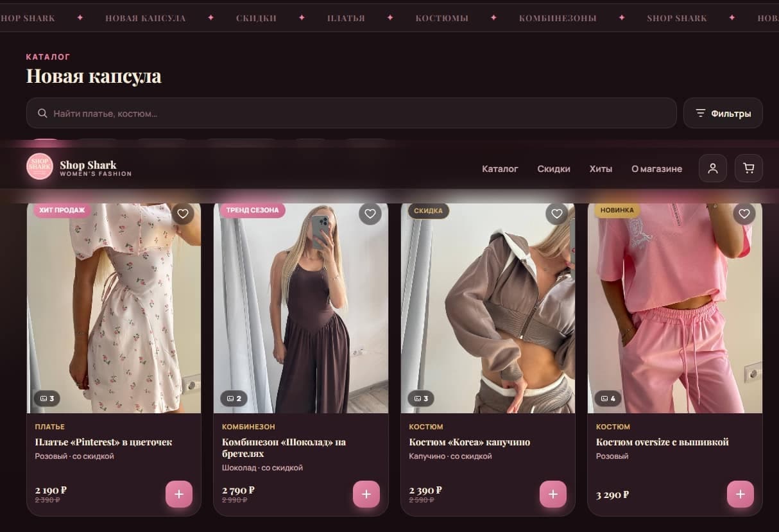Open title Платье «Pinterest» в цветочек
Viewport: 779px width, 532px height.
103,442
